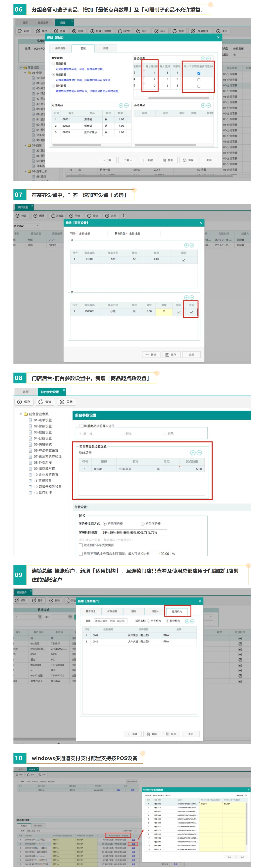Collapse the 03-当季上新 tree node
258x868 pixels.
coord(25,171)
